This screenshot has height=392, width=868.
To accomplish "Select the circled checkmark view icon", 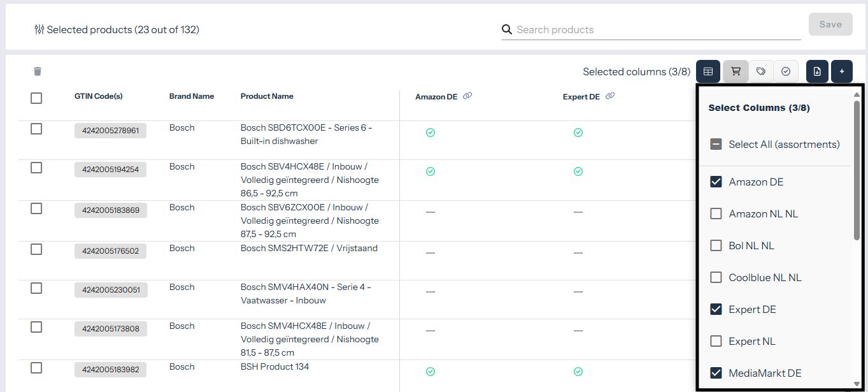I will (x=786, y=71).
